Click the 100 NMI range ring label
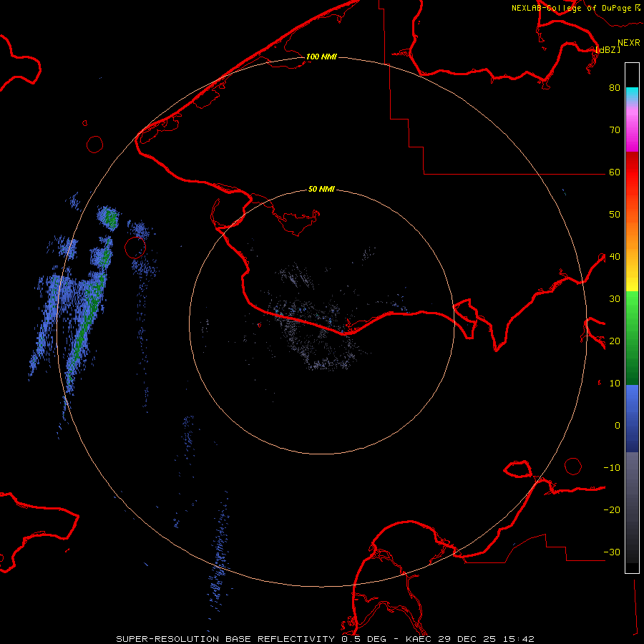The height and width of the screenshot is (644, 644). (321, 57)
